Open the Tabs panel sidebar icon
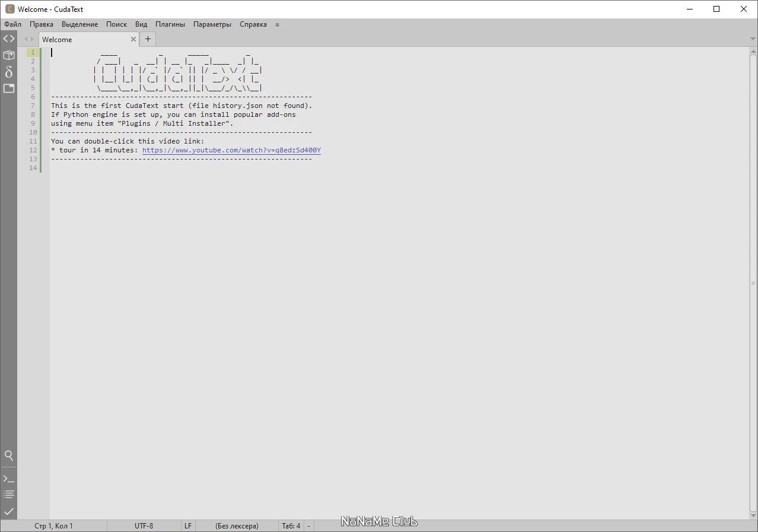758x532 pixels. pos(9,88)
